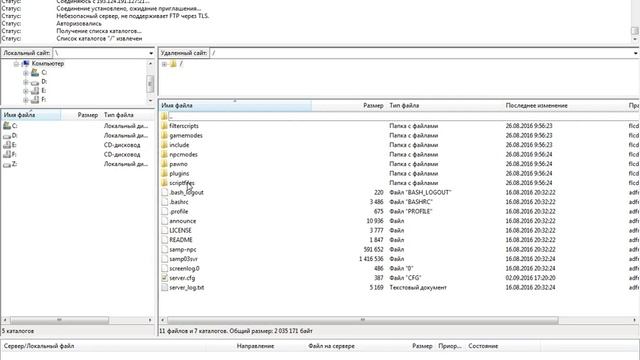
Task: Click the F: CD drive icon in local list
Action: 7,154
